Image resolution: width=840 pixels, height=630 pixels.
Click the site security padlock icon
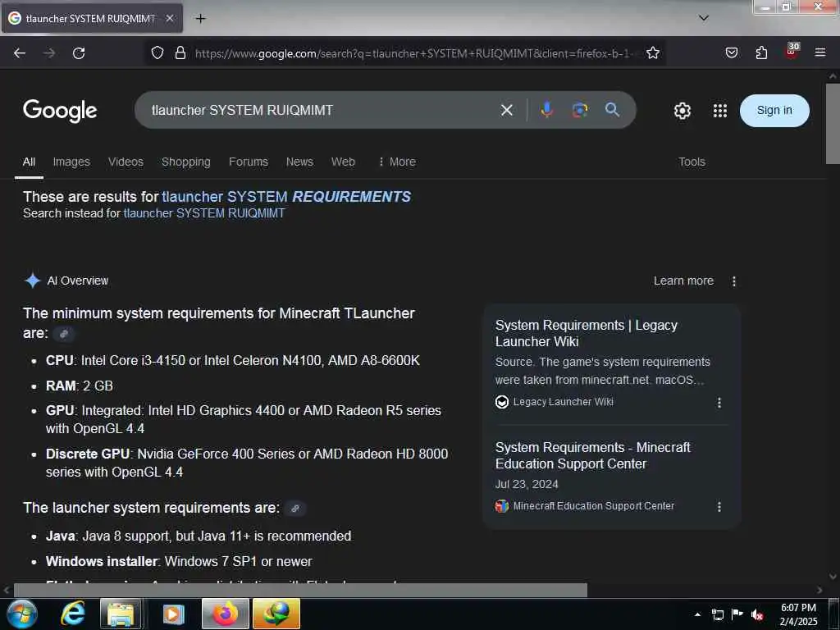[180, 53]
